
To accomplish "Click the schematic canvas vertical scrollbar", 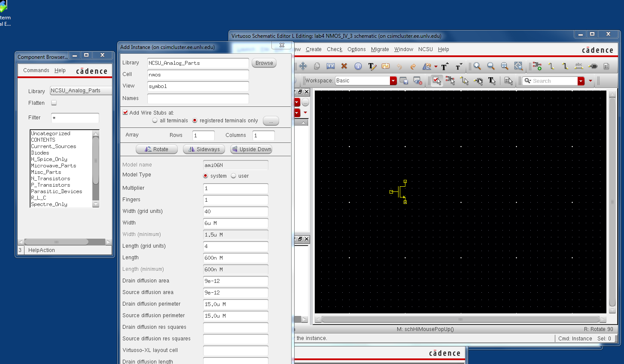I will [x=612, y=202].
